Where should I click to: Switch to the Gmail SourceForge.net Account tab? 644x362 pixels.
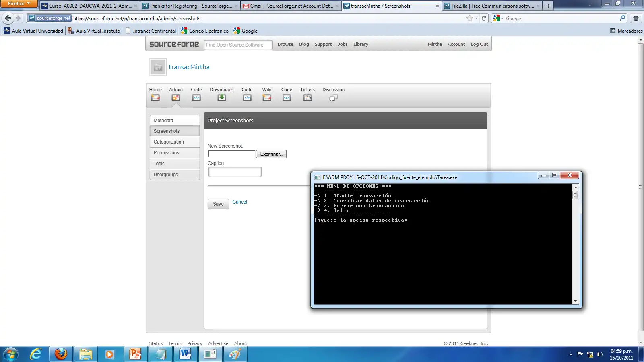point(291,6)
